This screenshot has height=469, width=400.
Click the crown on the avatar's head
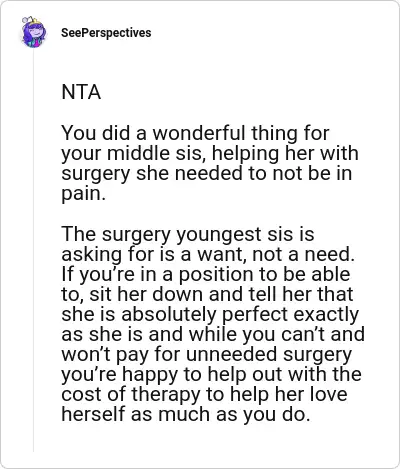(36, 21)
